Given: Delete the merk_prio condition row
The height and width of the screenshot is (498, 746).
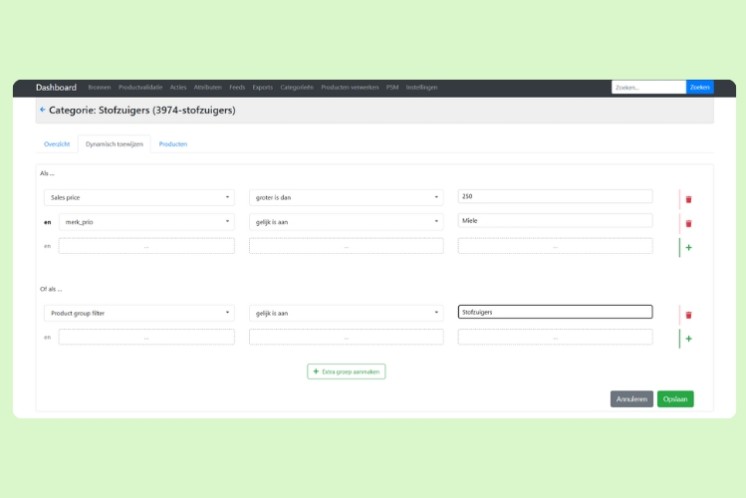Looking at the screenshot, I should pyautogui.click(x=688, y=223).
